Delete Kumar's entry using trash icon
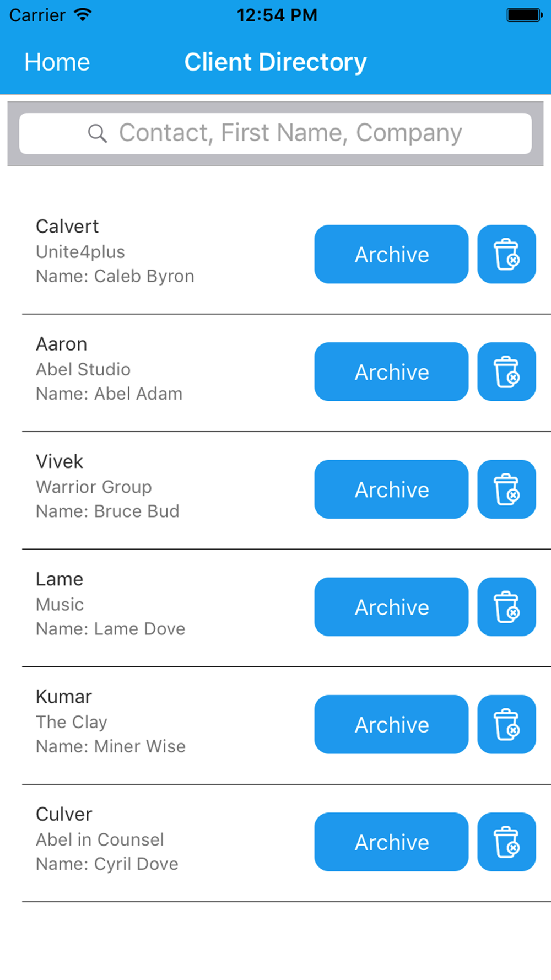 click(x=506, y=724)
